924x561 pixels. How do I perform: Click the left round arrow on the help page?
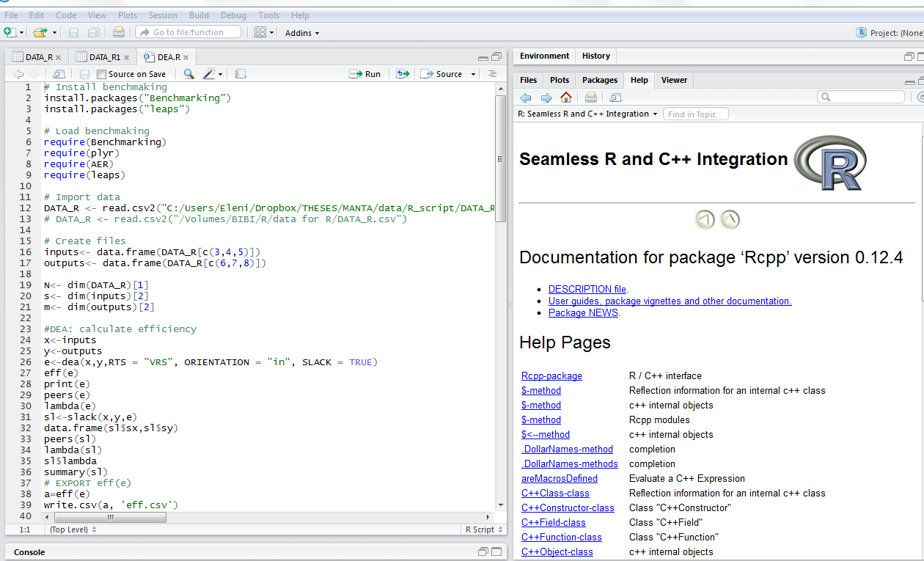tap(705, 219)
